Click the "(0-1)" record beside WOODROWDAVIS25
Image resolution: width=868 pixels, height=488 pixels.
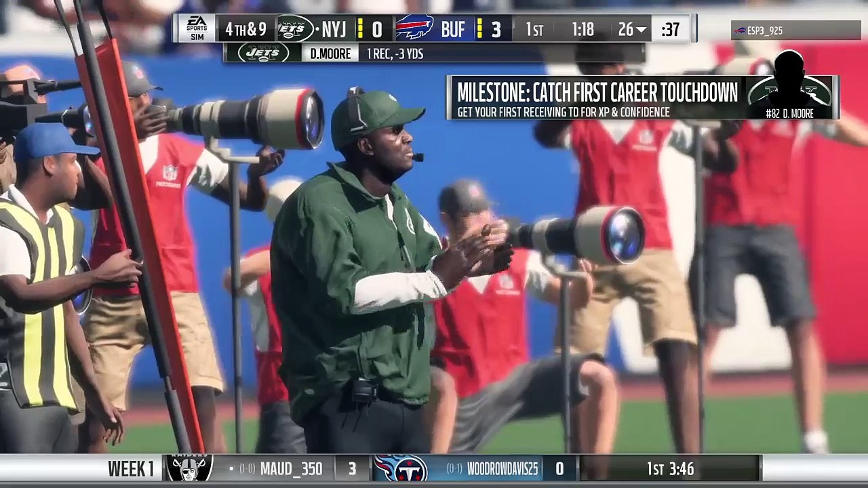coord(454,469)
